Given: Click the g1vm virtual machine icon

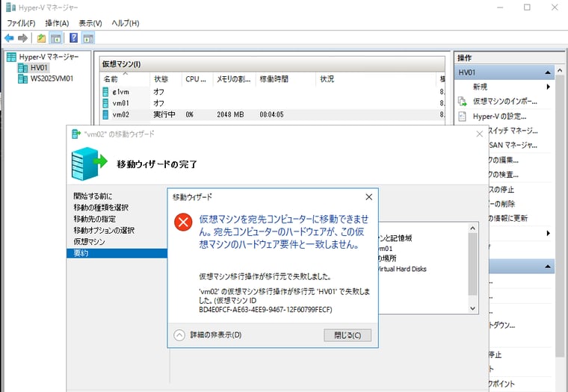Looking at the screenshot, I should pyautogui.click(x=105, y=92).
